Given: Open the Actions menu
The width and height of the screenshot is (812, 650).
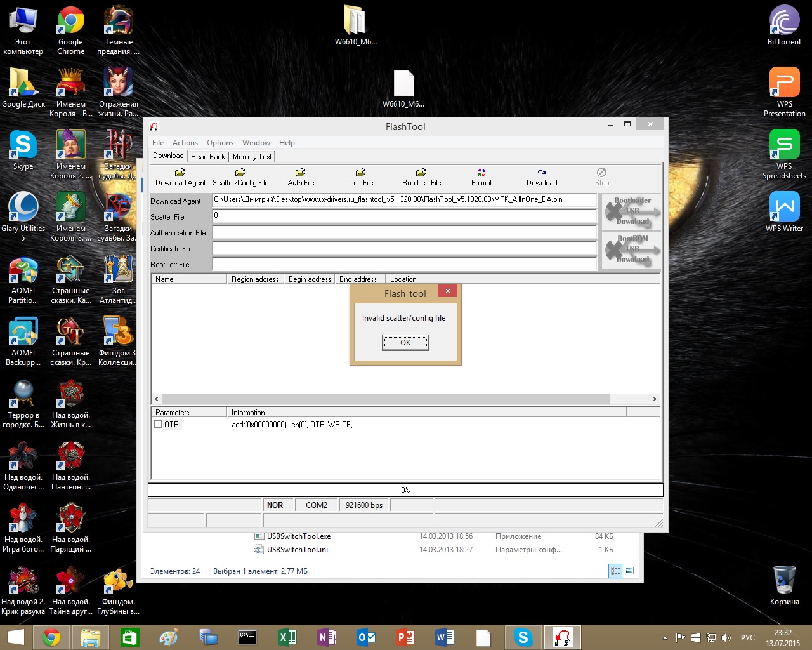Looking at the screenshot, I should (x=185, y=143).
